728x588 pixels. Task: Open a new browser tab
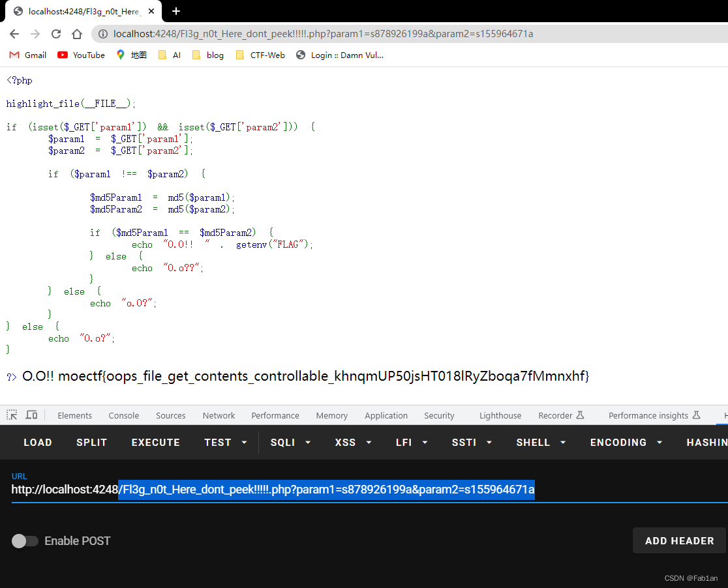[176, 11]
